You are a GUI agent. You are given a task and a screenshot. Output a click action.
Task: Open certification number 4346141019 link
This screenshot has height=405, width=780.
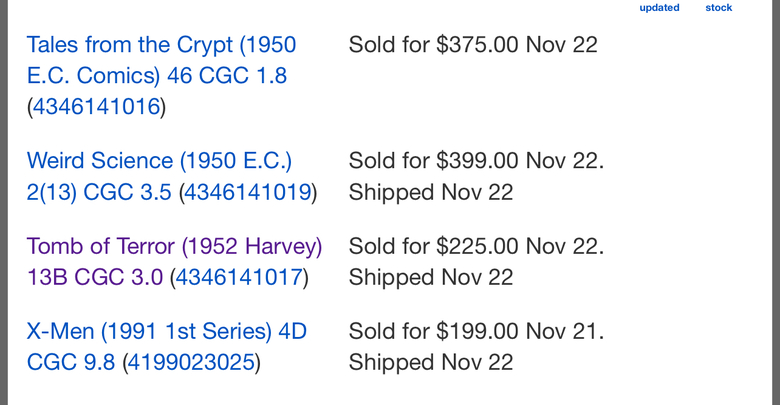coord(248,193)
